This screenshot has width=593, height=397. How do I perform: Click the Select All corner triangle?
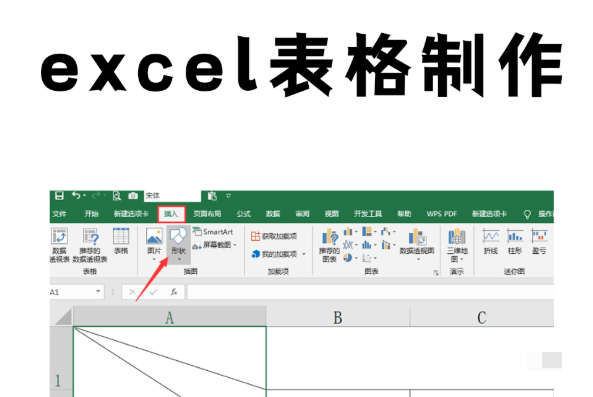point(62,316)
